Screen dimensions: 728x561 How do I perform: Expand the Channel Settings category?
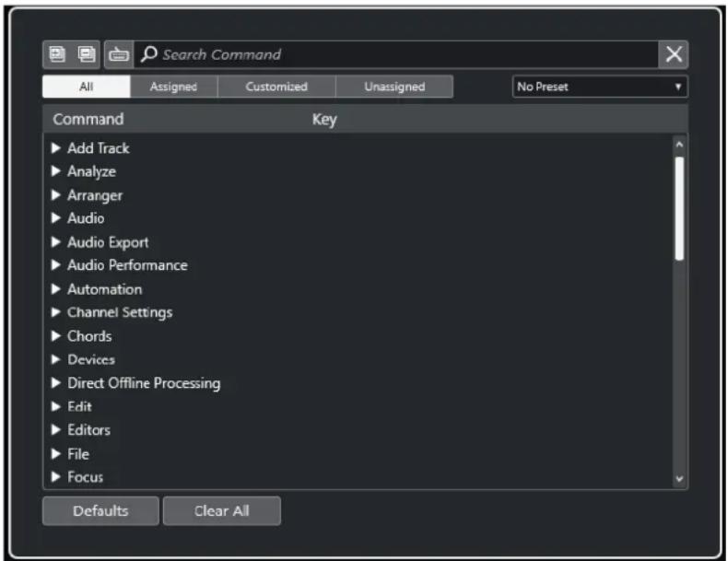(56, 312)
